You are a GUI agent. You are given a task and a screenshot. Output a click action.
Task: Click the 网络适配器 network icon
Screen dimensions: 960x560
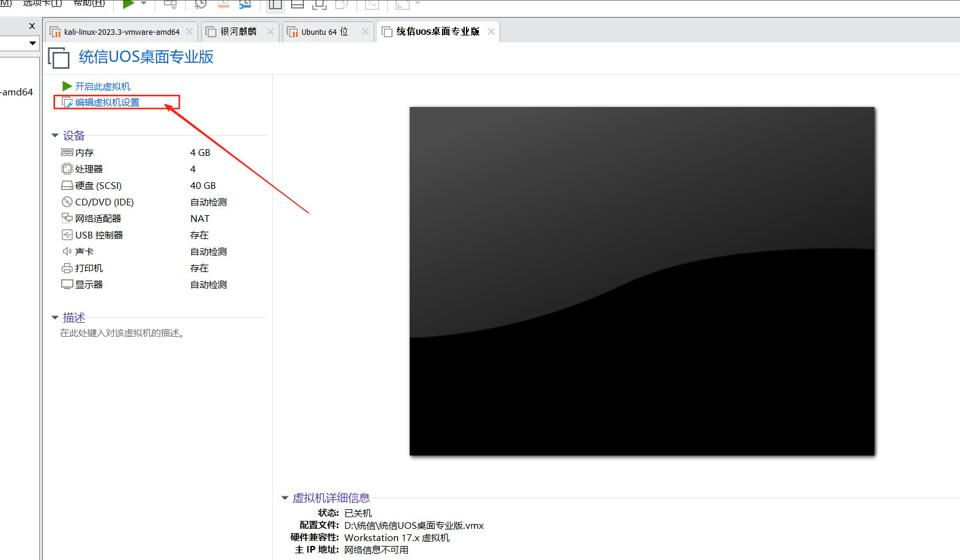[x=67, y=218]
